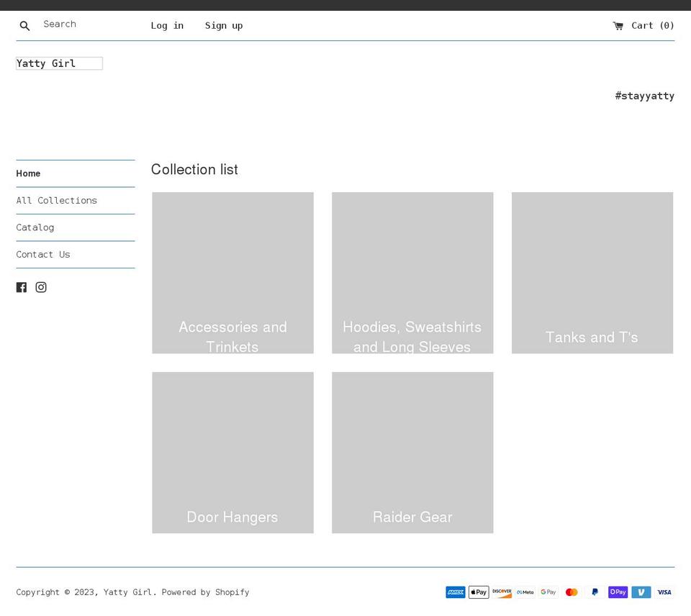Open the Sign up link
This screenshot has width=691, height=616.
[x=224, y=26]
